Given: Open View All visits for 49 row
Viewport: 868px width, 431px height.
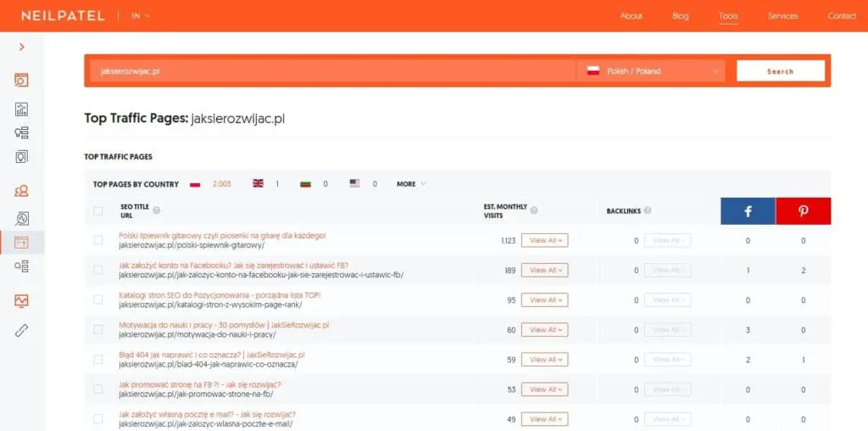Looking at the screenshot, I should [545, 419].
